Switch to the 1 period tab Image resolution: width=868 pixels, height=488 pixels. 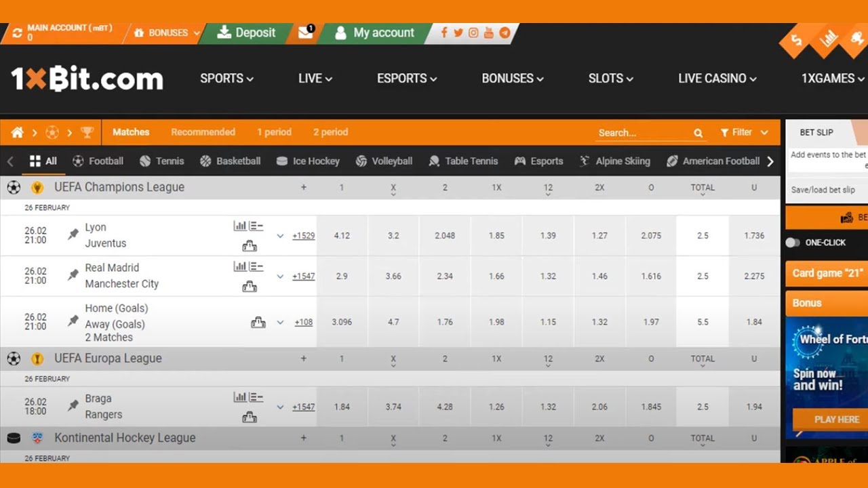[274, 132]
